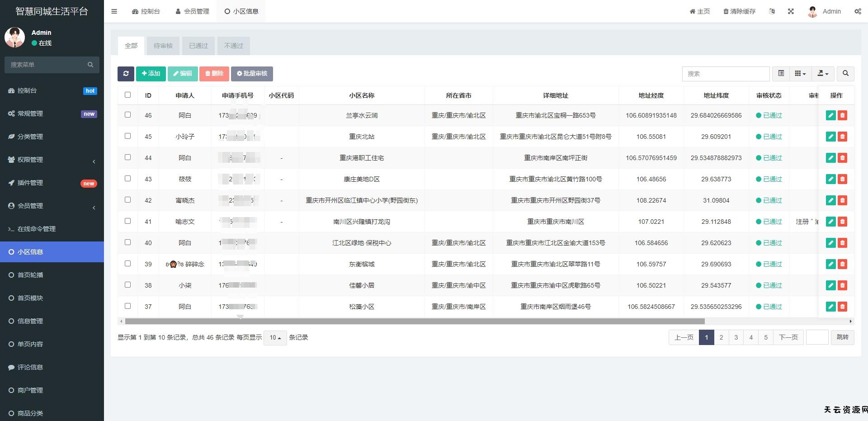Click the green edit icon for row 46
Viewport: 868px width, 421px height.
tap(830, 115)
